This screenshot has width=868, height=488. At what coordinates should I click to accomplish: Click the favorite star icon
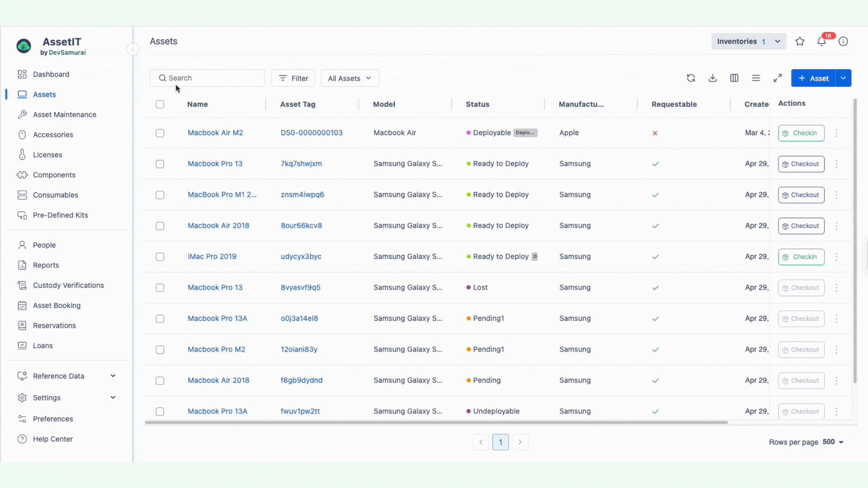[800, 41]
